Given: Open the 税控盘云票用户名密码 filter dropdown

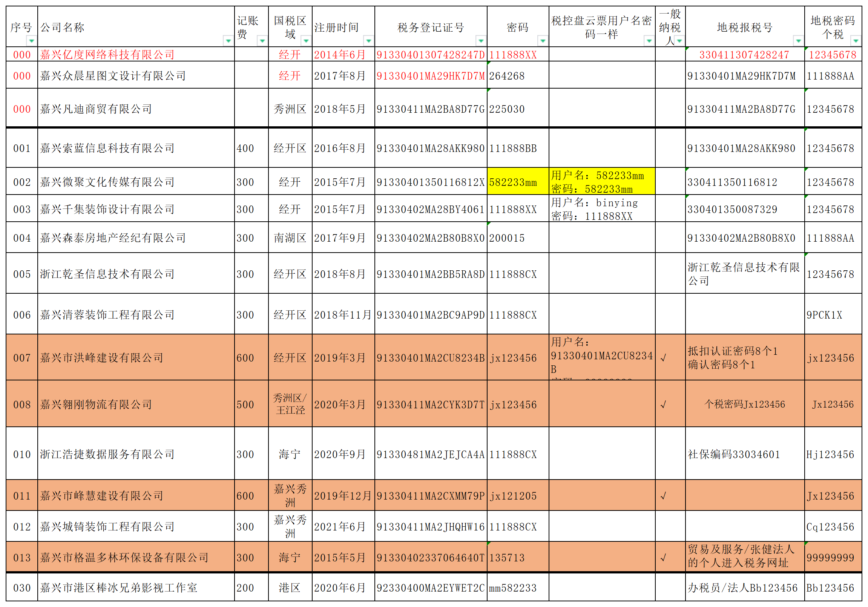Looking at the screenshot, I should pos(649,40).
